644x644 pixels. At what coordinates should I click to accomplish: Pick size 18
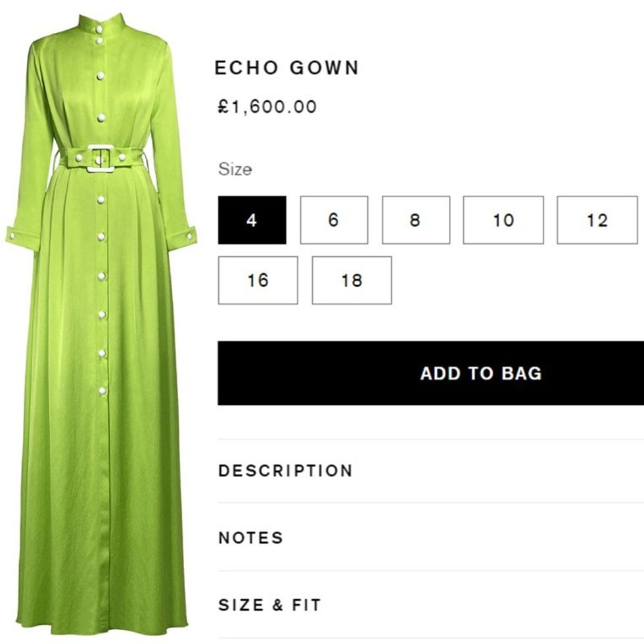click(x=352, y=281)
